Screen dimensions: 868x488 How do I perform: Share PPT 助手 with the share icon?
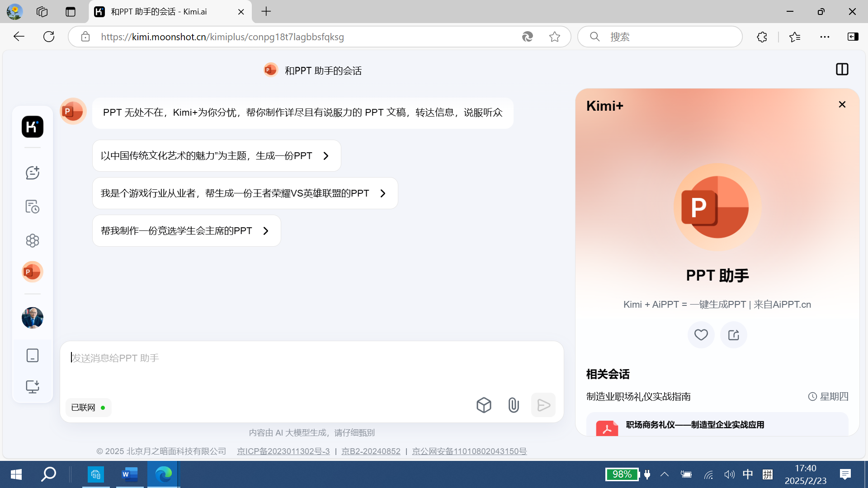click(733, 335)
